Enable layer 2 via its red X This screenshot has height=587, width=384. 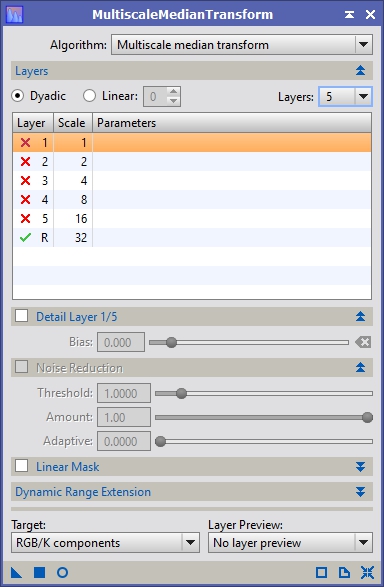click(x=25, y=162)
